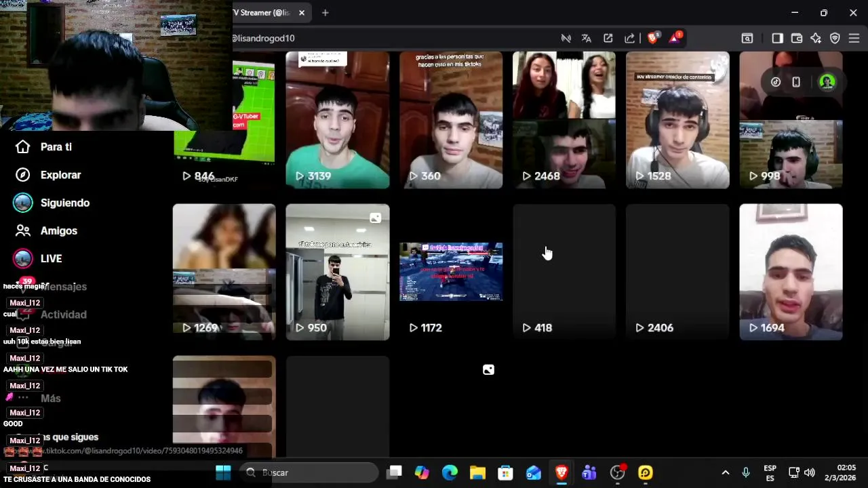Open the volume tray icon
868x488 pixels.
810,472
